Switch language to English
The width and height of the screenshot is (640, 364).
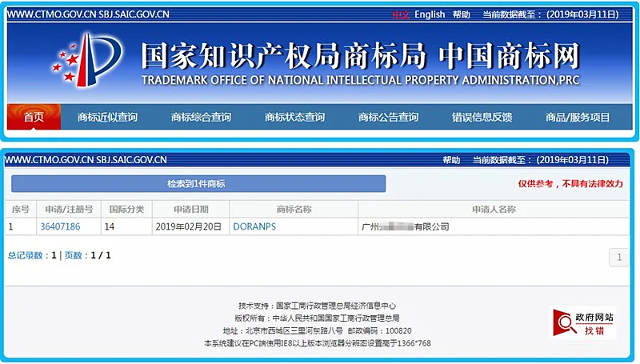pyautogui.click(x=430, y=14)
